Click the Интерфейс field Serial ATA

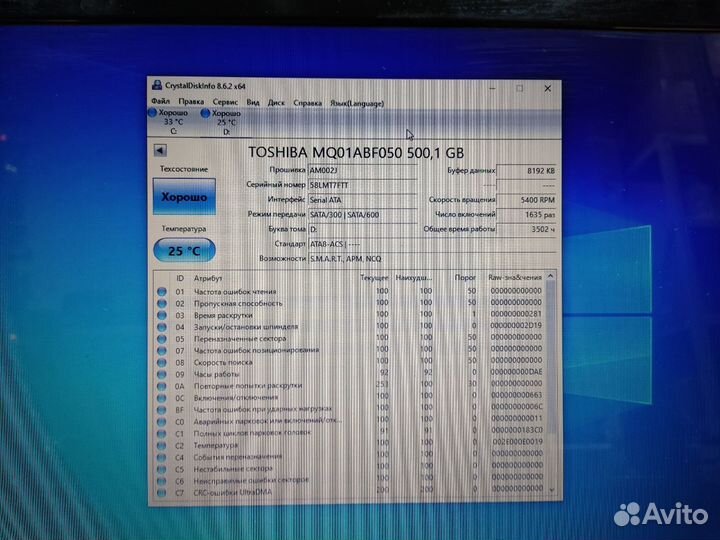(x=362, y=200)
